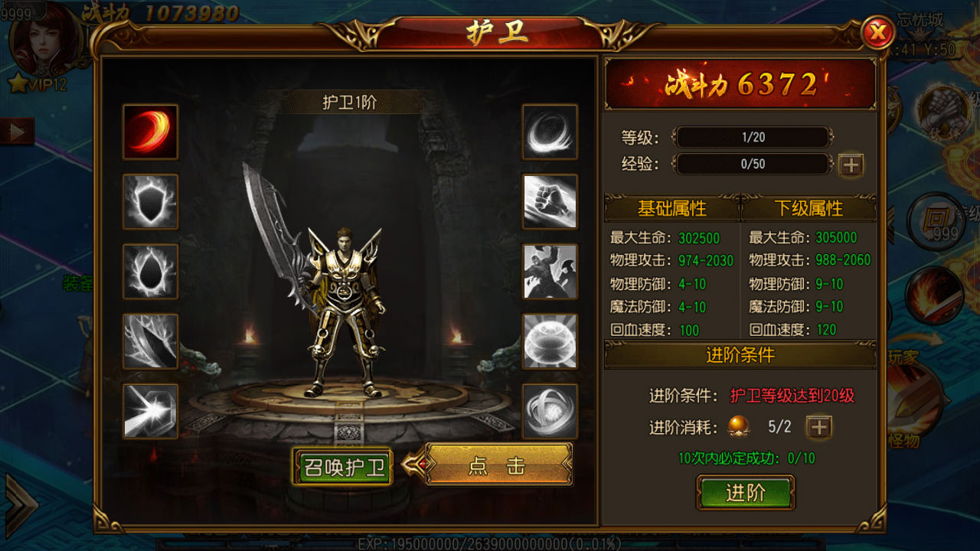The height and width of the screenshot is (551, 980).
Task: Select the glowing shield skill icon
Action: click(150, 201)
